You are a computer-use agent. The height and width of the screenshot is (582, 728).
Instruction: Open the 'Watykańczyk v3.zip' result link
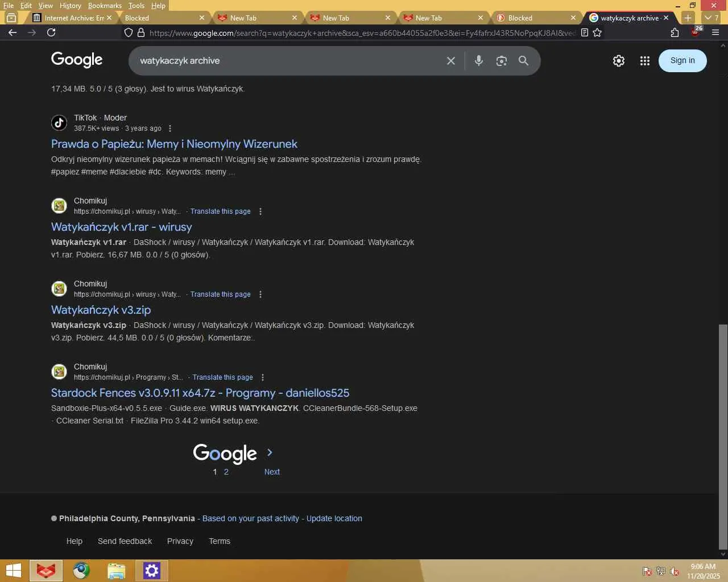tap(101, 310)
